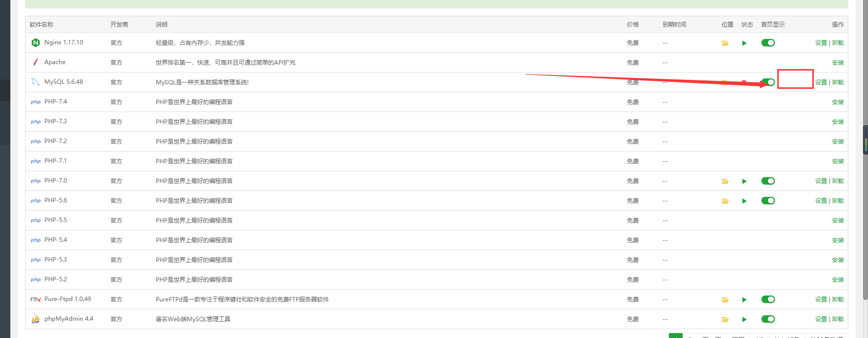This screenshot has width=868, height=338.
Task: Click the php logo beside PHP-7.2
Action: click(x=35, y=142)
